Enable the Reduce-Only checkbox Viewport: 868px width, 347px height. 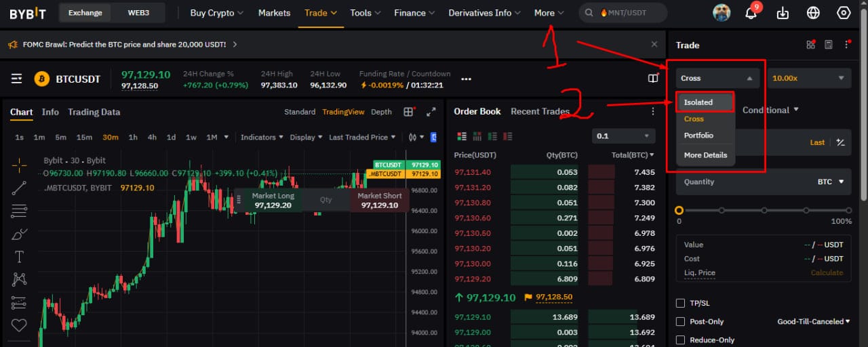681,340
